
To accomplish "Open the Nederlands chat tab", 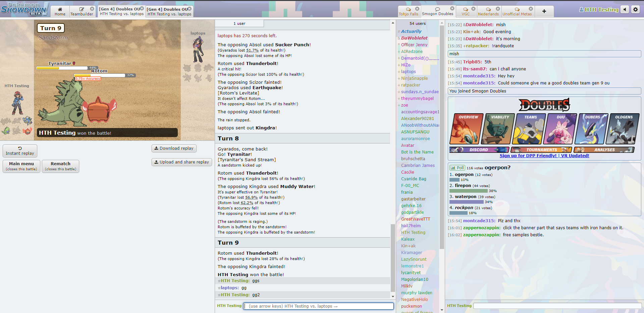I will [488, 11].
